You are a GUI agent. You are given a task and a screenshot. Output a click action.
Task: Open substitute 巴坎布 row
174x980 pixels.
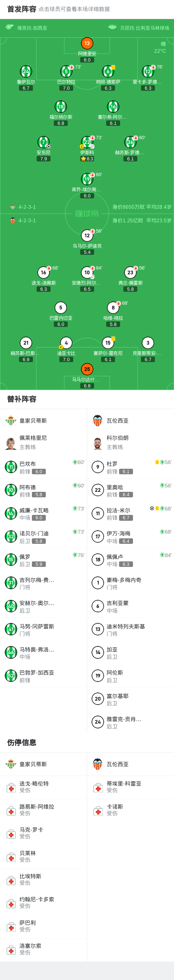tap(43, 467)
